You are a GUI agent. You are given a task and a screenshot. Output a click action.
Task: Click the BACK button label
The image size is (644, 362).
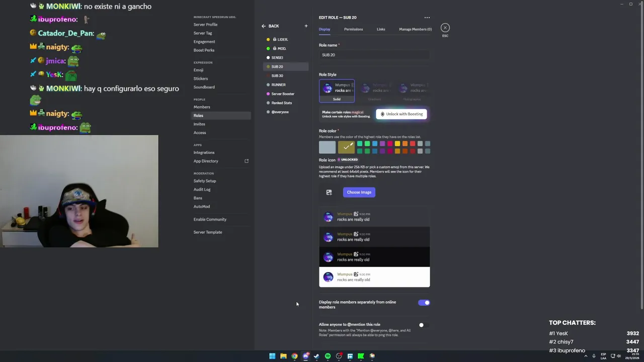click(x=274, y=26)
